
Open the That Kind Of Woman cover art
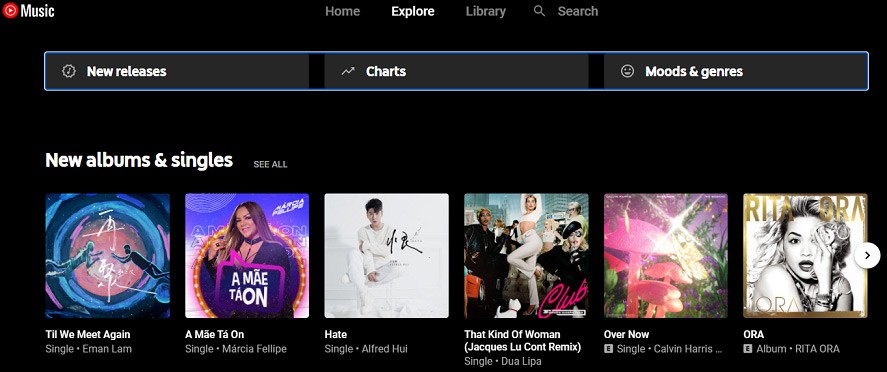[526, 256]
